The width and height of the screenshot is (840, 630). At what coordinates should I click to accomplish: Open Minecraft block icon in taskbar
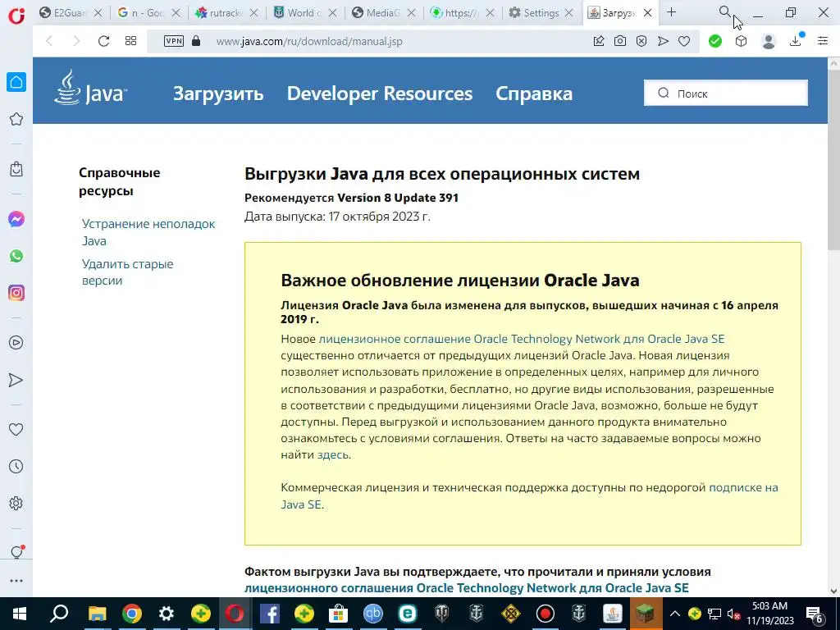tap(646, 614)
